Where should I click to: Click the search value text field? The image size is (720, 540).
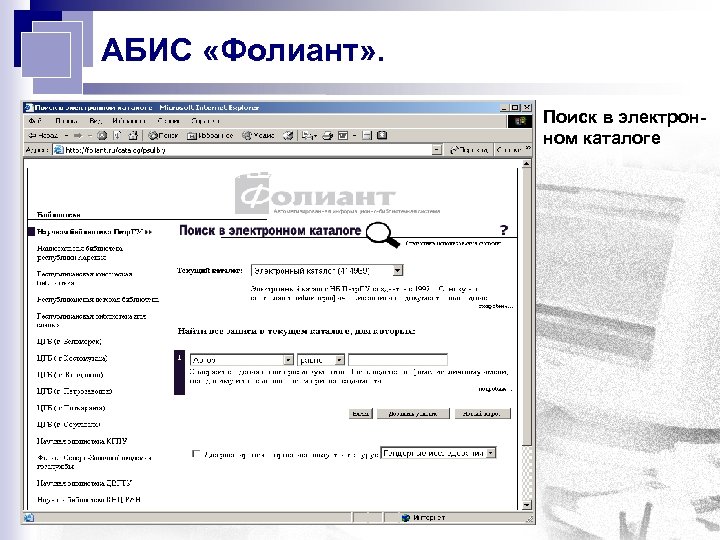[398, 360]
